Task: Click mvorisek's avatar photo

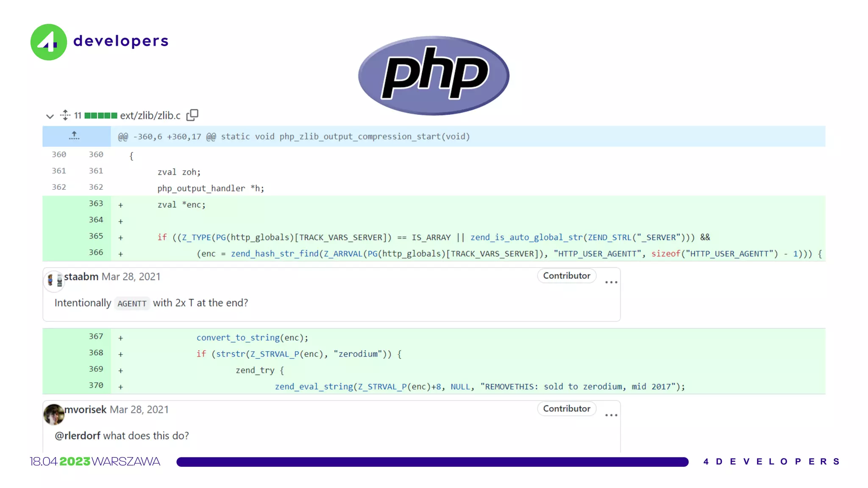Action: click(54, 414)
